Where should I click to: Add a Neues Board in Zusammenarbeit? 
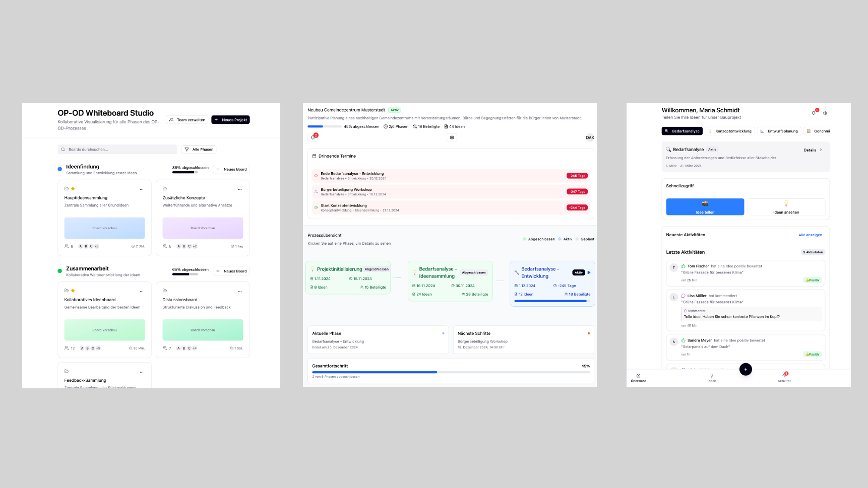pyautogui.click(x=231, y=271)
